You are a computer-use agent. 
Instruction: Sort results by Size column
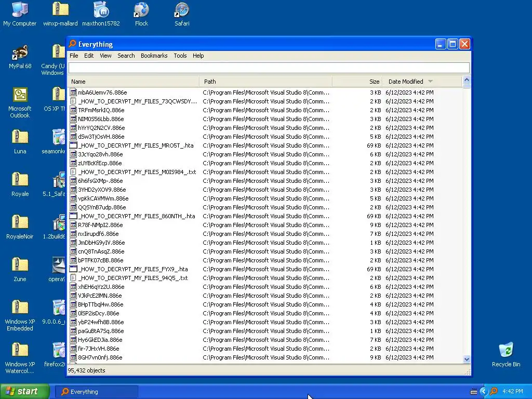[357, 82]
